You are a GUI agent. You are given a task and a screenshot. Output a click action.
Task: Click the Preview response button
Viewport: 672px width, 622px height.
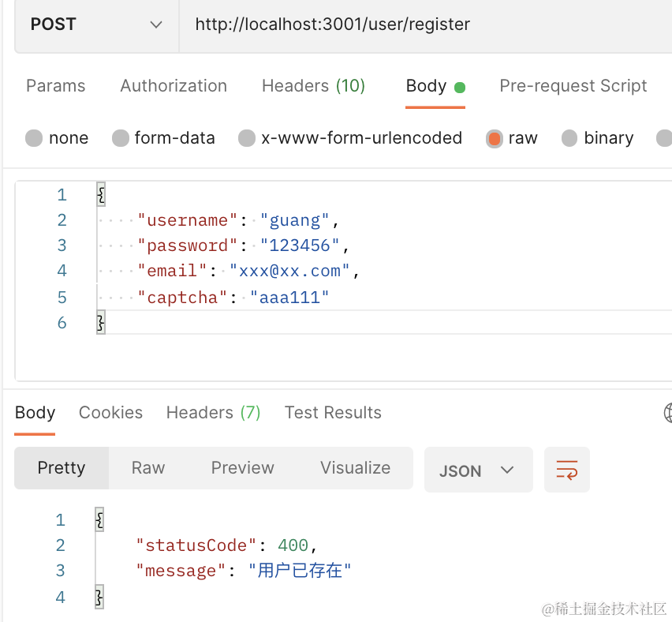tap(242, 468)
